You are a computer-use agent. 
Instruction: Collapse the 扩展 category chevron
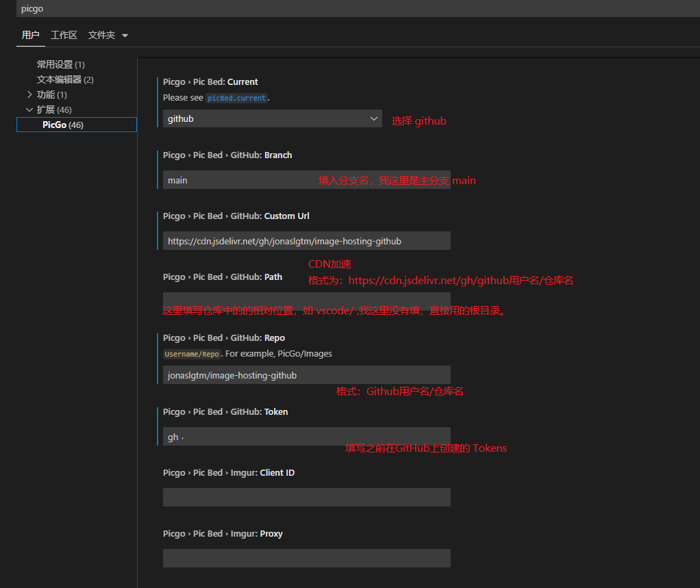point(29,110)
